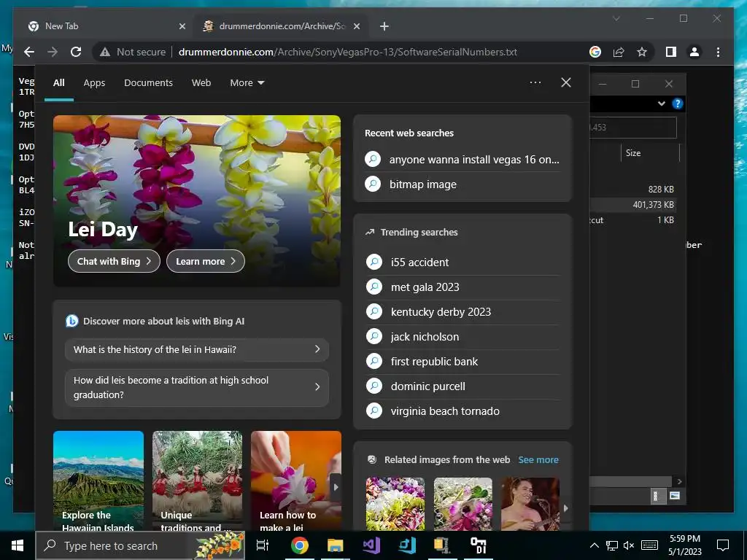Search recent 'bitmap image'
The width and height of the screenshot is (747, 560).
[462, 184]
